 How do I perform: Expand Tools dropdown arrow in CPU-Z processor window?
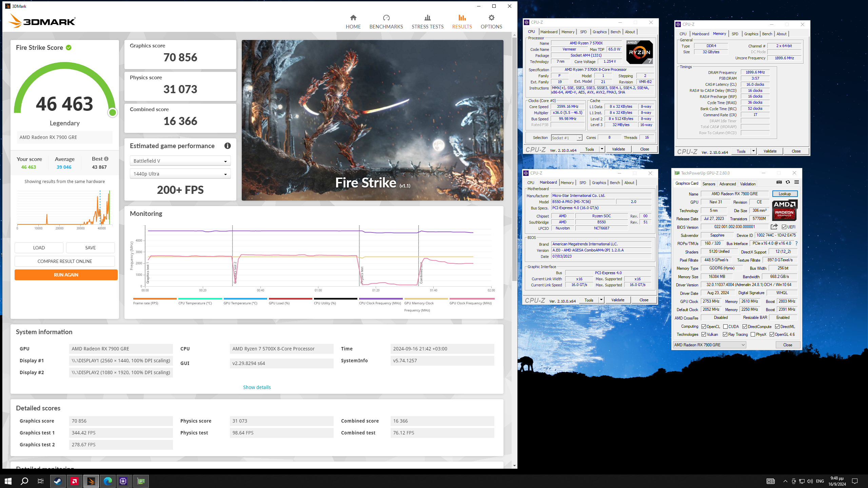(602, 149)
